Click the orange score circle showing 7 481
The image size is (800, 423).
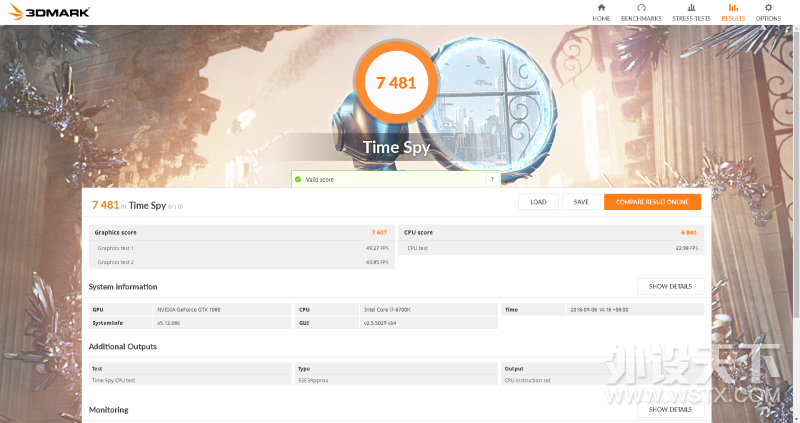tap(396, 83)
